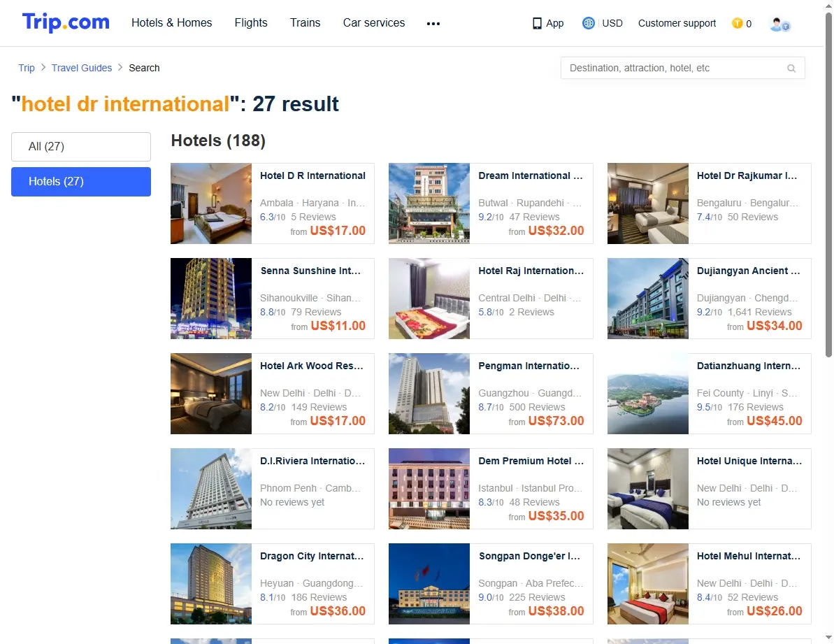This screenshot has width=834, height=644.
Task: Open D.I.Riviera International thumbnail
Action: tap(211, 489)
